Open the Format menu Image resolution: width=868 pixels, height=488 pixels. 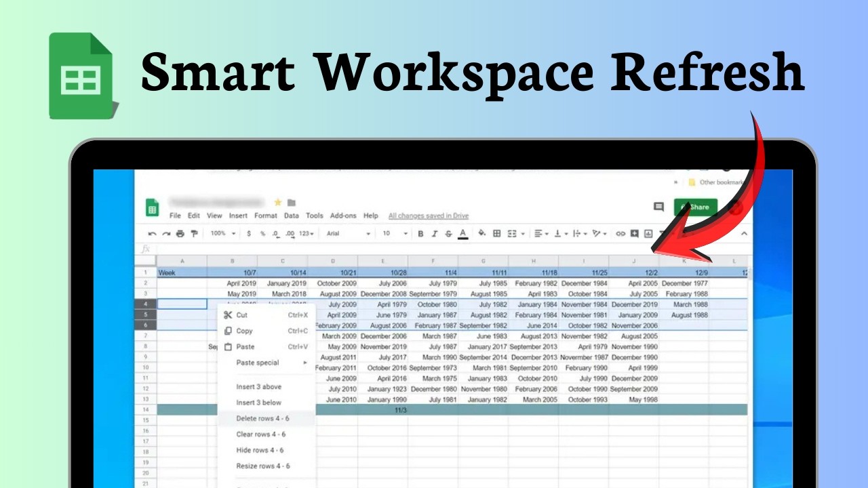point(266,216)
